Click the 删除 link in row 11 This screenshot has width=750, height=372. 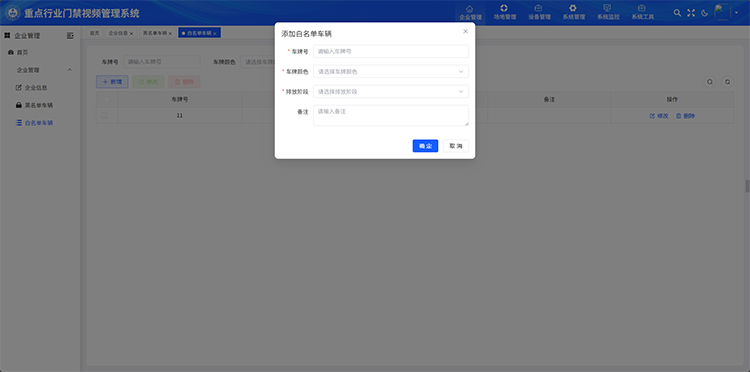[685, 116]
